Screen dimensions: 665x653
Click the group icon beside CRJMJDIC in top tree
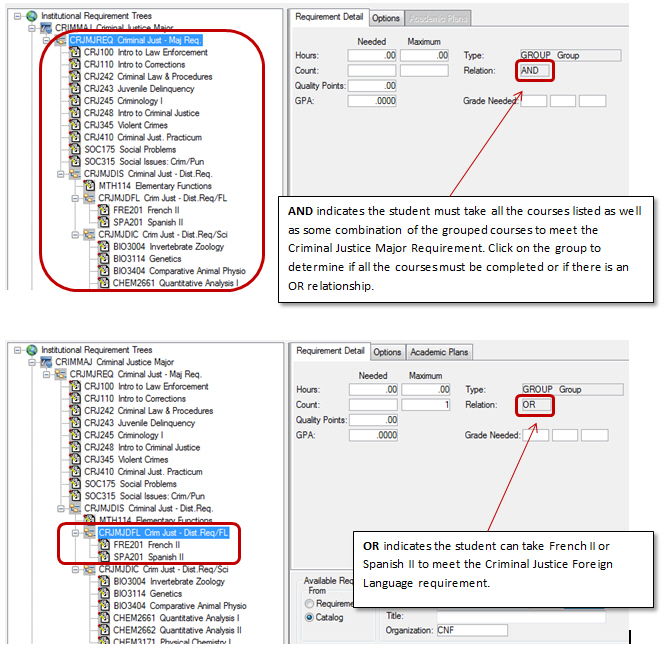89,234
